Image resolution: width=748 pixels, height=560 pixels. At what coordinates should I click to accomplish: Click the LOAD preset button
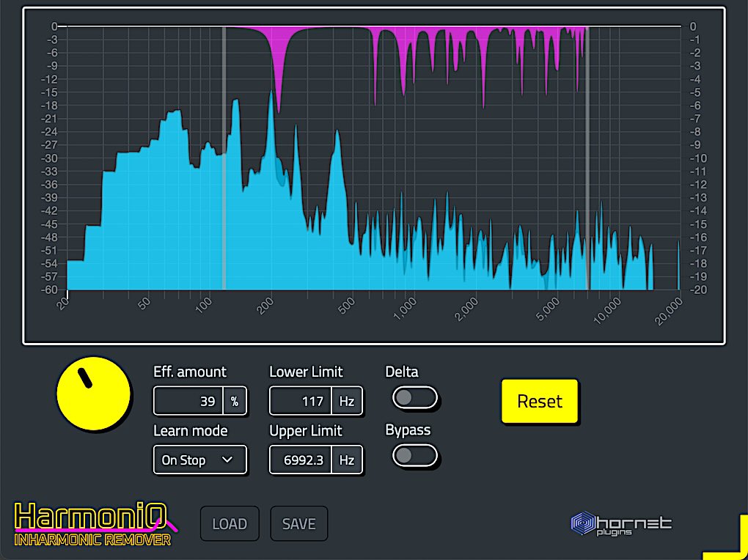pos(230,524)
